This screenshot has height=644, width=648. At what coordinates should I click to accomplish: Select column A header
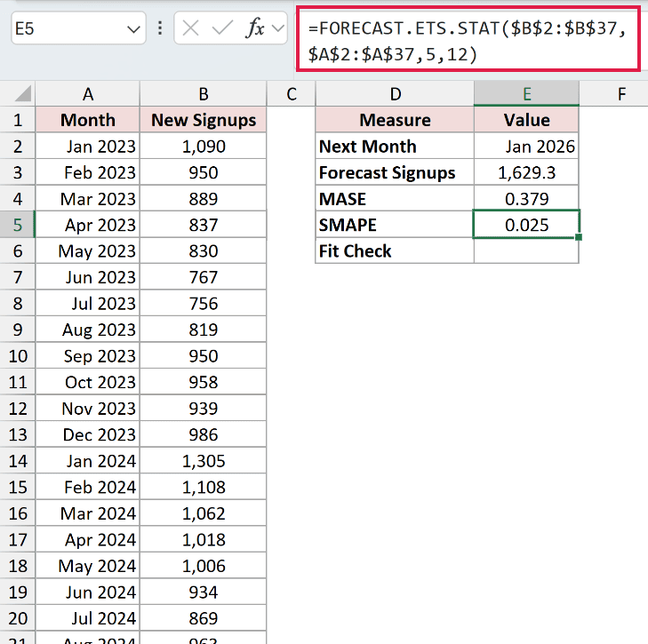pyautogui.click(x=88, y=94)
